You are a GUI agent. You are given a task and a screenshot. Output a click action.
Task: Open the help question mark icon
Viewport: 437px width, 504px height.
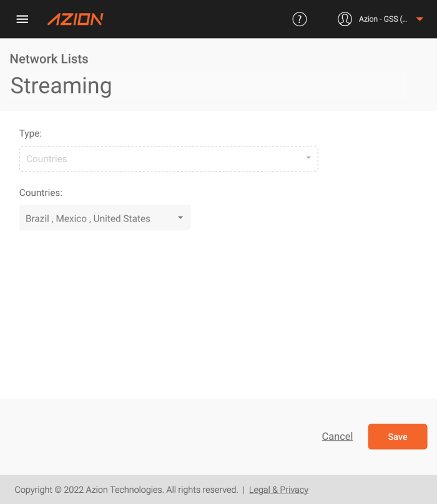[x=299, y=19]
